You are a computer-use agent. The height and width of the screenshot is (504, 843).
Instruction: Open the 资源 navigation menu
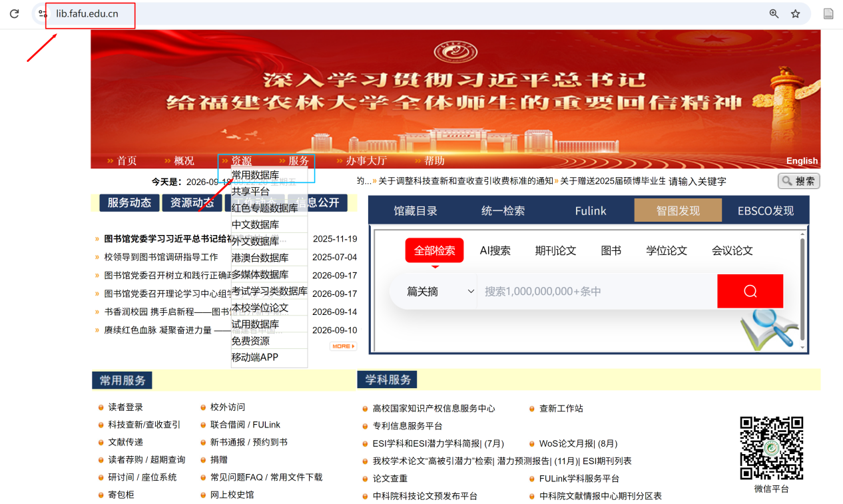(241, 160)
